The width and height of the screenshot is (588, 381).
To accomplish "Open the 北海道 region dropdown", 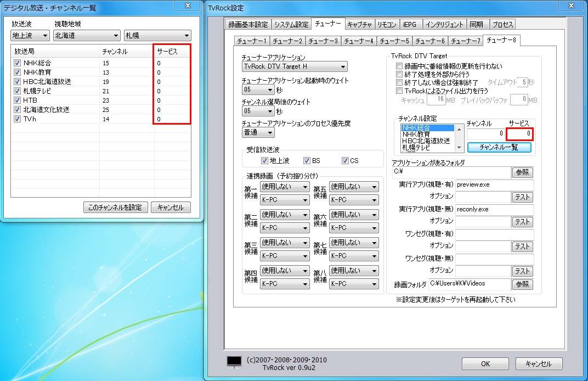I will pyautogui.click(x=87, y=36).
